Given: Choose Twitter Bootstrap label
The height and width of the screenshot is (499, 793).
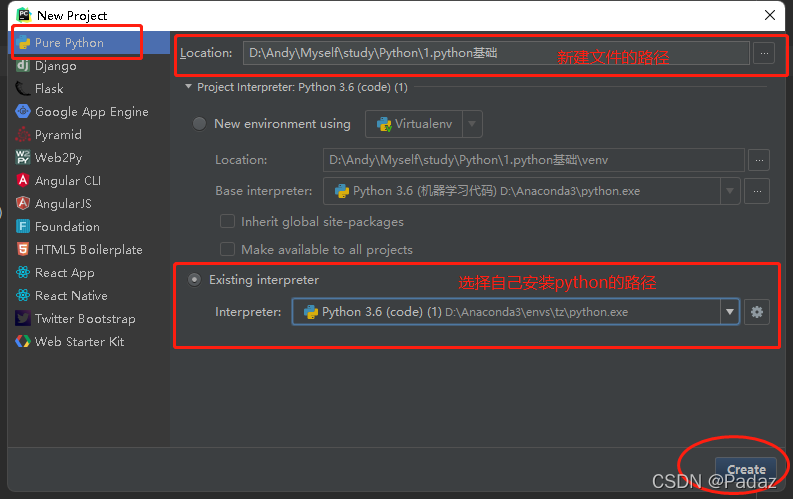Looking at the screenshot, I should click(x=85, y=319).
